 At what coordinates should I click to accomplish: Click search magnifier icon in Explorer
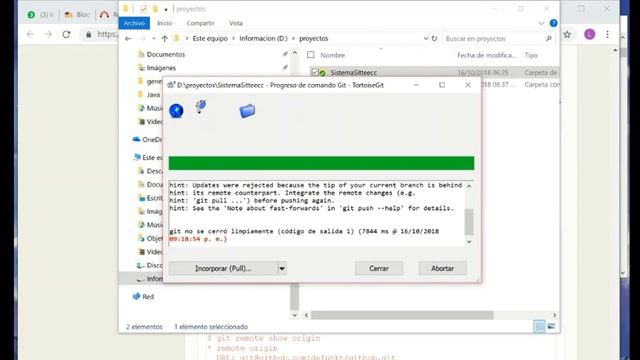549,38
